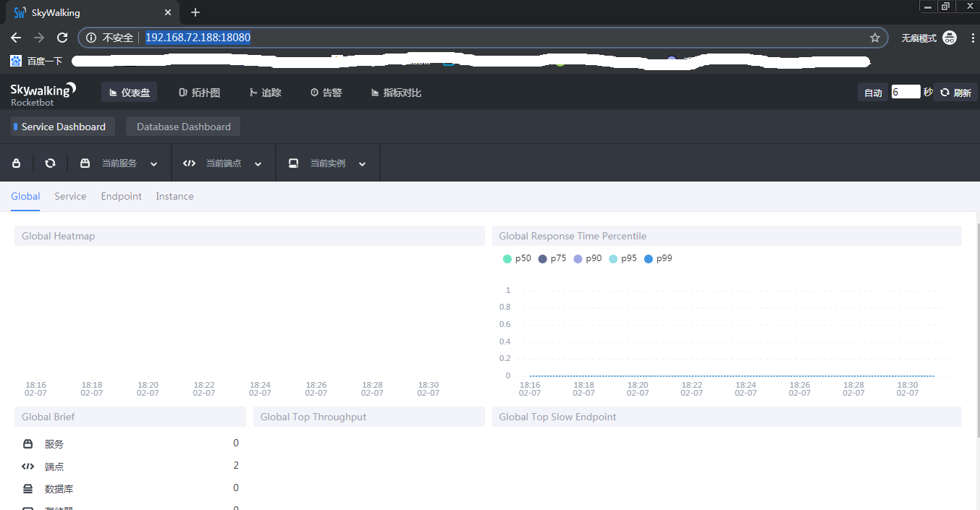Click the circular reload icon next to the lock
The height and width of the screenshot is (510, 980).
[x=49, y=163]
